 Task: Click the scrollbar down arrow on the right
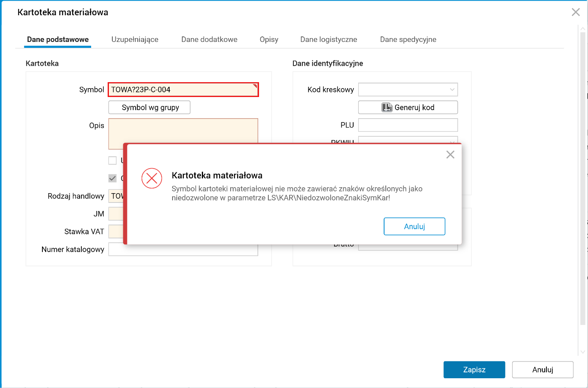[583, 352]
